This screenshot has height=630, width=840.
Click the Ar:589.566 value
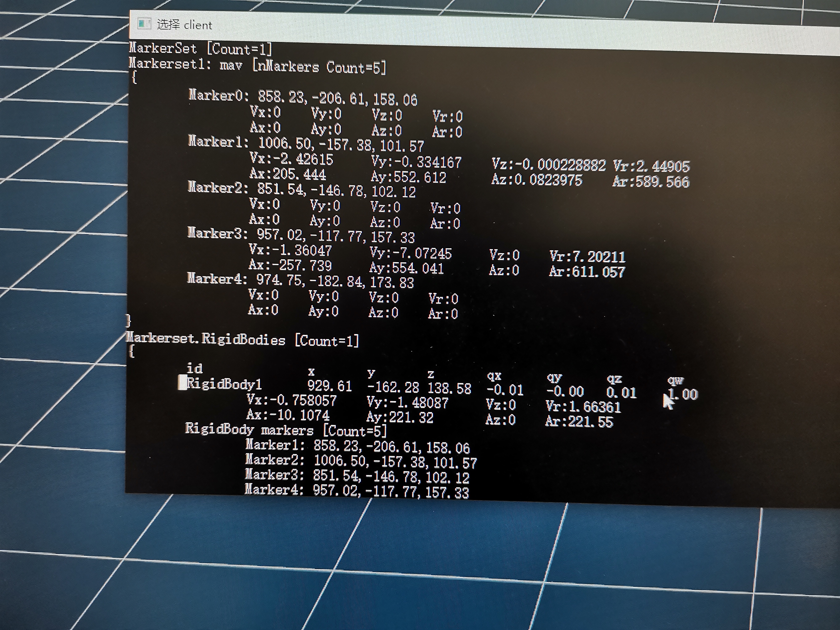(x=651, y=181)
